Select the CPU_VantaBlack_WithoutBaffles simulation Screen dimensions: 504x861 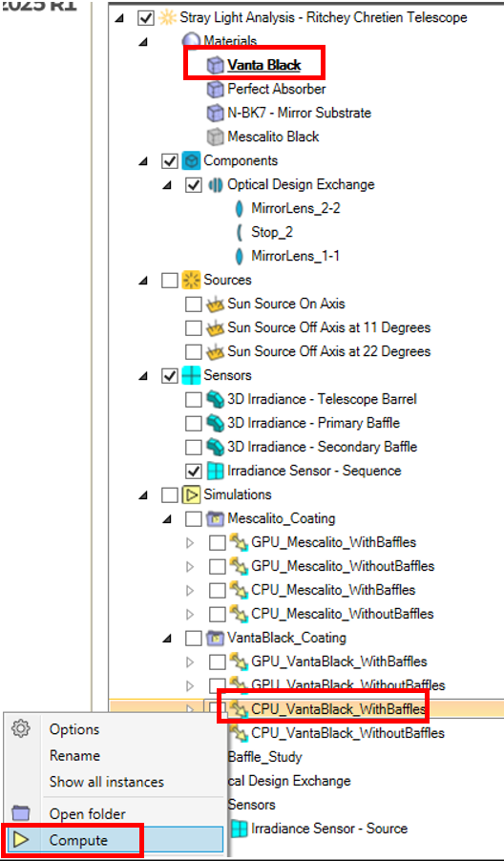coord(348,734)
